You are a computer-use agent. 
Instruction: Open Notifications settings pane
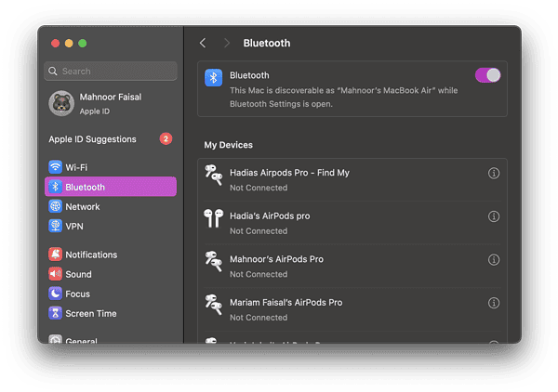point(90,255)
